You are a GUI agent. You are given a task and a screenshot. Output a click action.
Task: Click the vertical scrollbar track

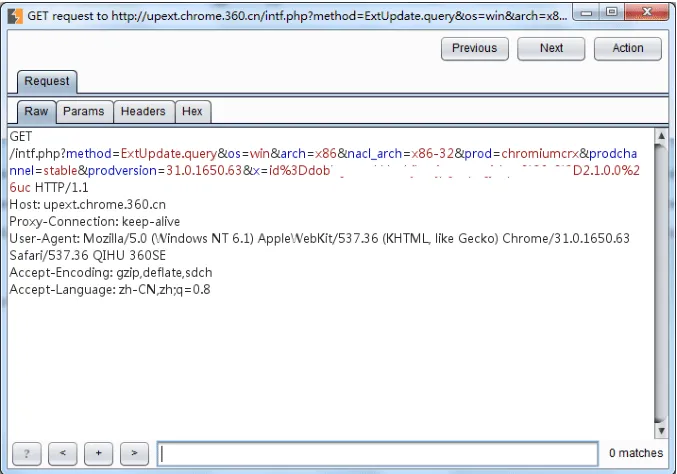(x=661, y=283)
